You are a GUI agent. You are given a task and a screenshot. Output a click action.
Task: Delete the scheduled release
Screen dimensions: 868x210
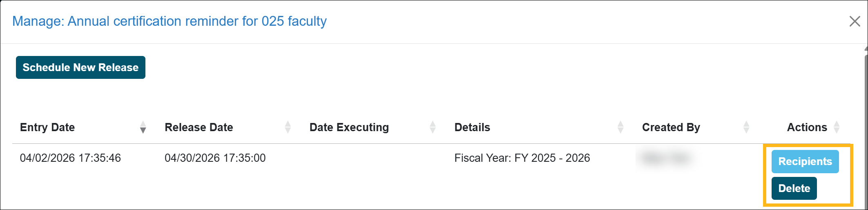click(794, 188)
